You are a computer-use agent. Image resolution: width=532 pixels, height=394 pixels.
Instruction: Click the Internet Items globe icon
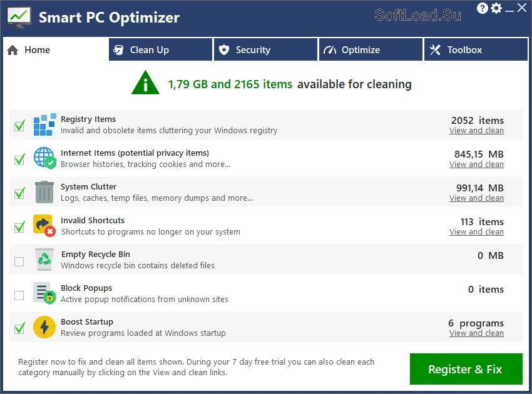click(x=44, y=158)
